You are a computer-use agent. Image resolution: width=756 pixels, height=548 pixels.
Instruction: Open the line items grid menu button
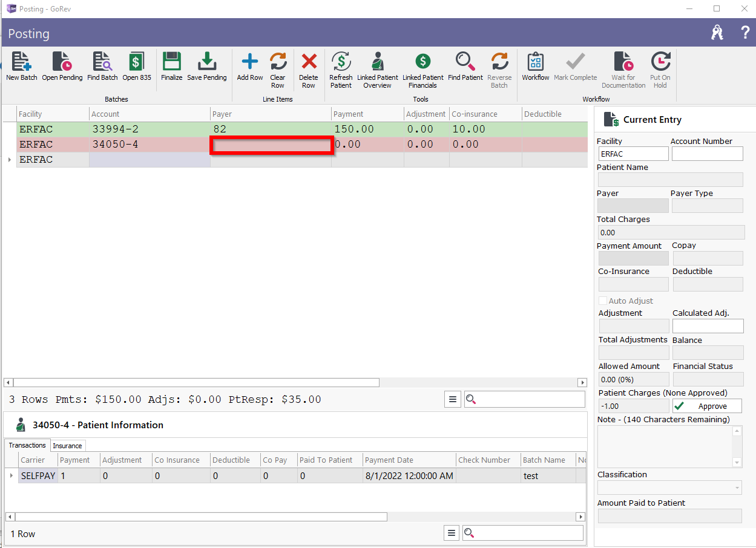click(x=453, y=399)
